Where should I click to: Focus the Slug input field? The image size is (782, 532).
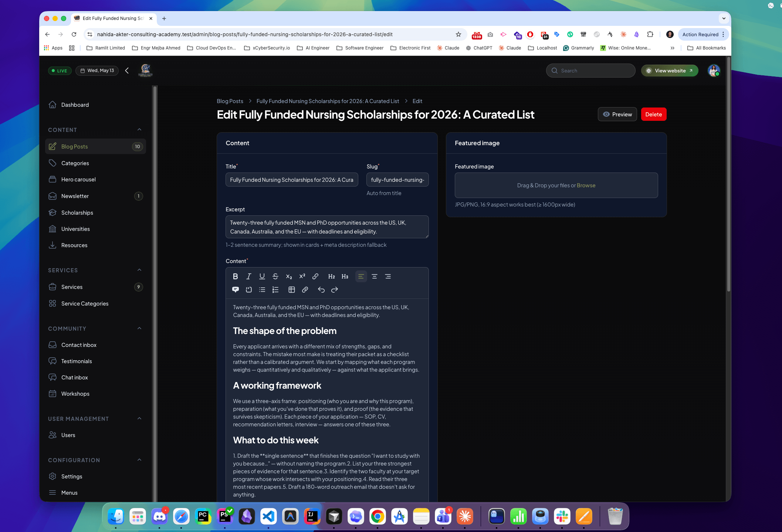pos(397,180)
